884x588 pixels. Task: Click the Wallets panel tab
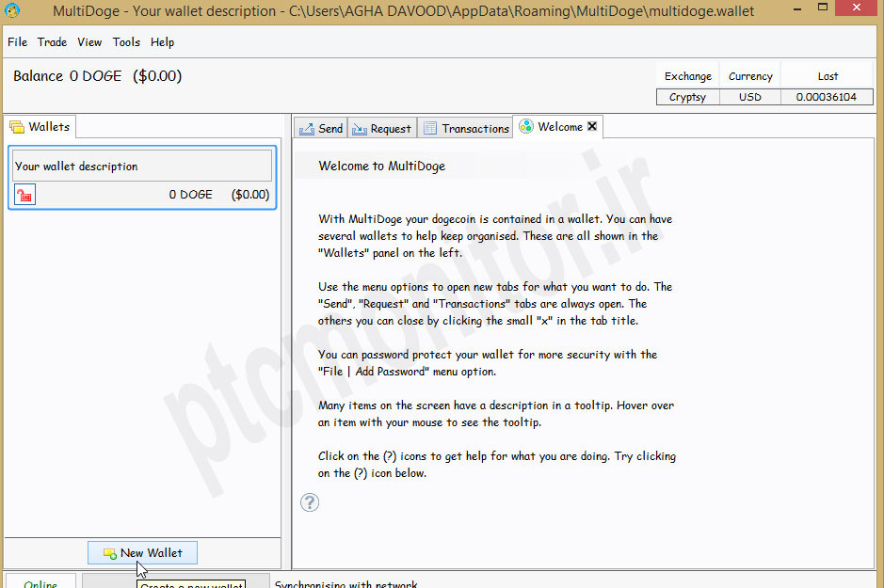click(x=40, y=127)
